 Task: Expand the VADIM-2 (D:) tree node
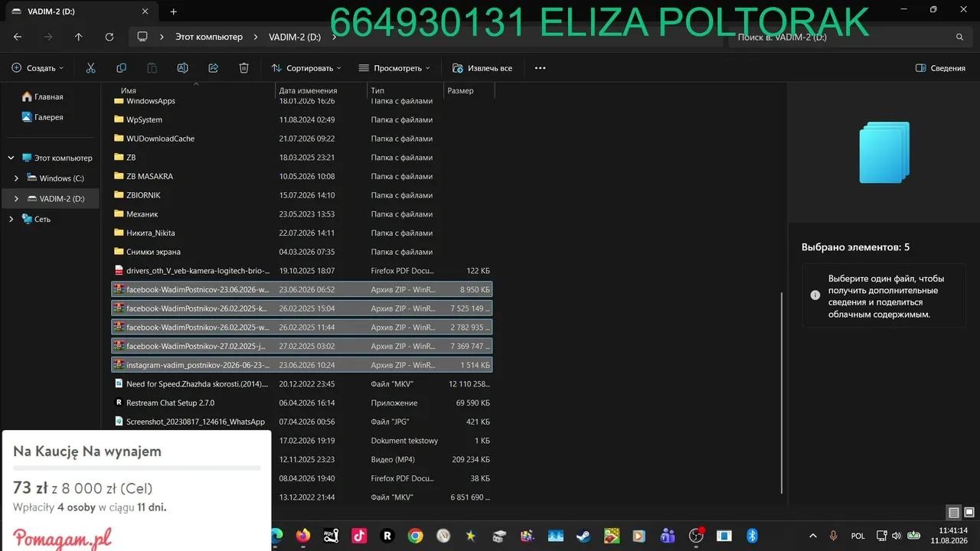pyautogui.click(x=17, y=199)
